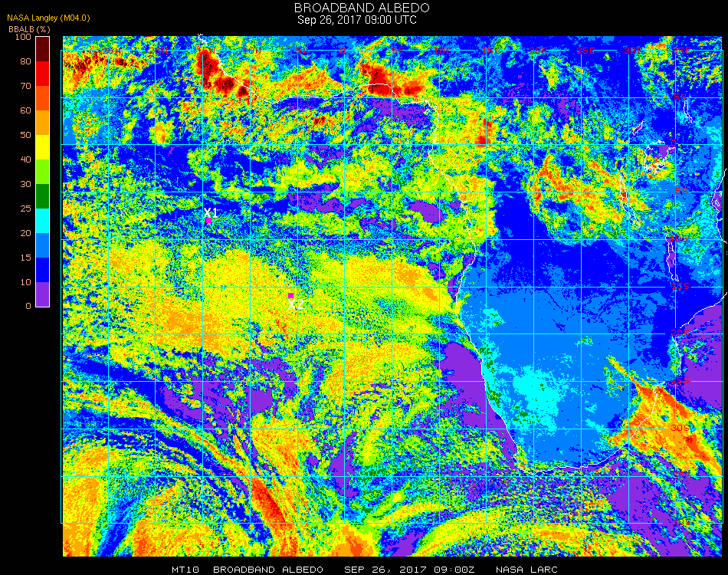Click the 15S latitude label
The width and height of the screenshot is (728, 575).
pyautogui.click(x=680, y=286)
